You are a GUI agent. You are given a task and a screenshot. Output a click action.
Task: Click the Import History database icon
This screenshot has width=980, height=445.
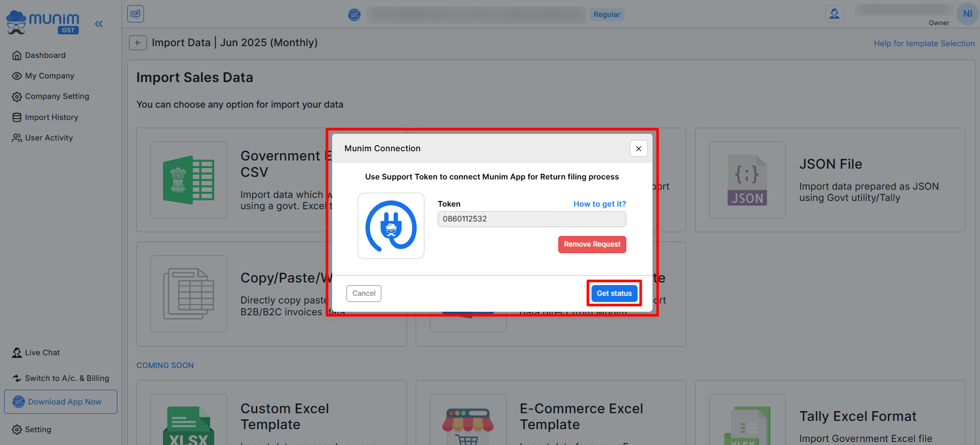(17, 117)
